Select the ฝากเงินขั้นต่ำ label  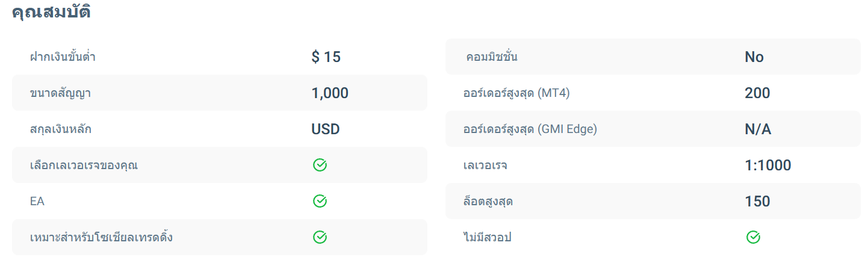63,57
